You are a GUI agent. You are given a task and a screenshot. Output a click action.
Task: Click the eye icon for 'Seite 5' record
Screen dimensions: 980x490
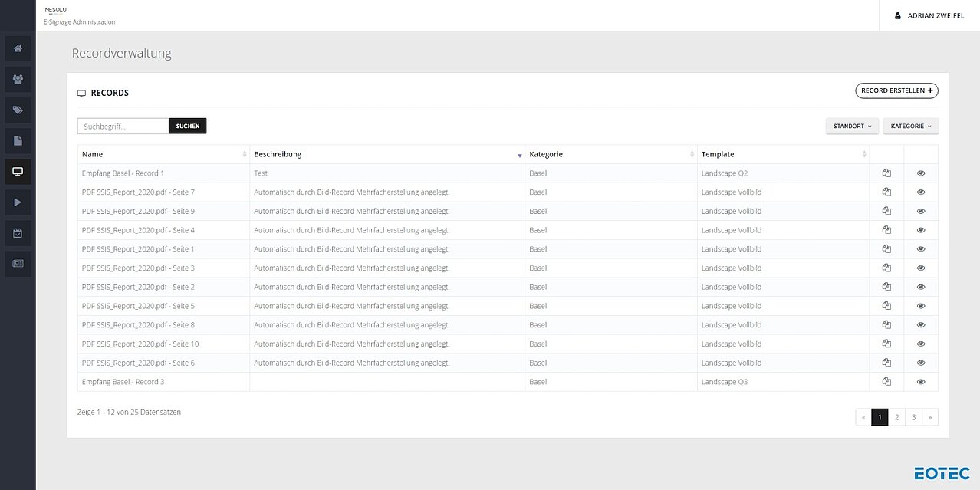click(x=921, y=306)
